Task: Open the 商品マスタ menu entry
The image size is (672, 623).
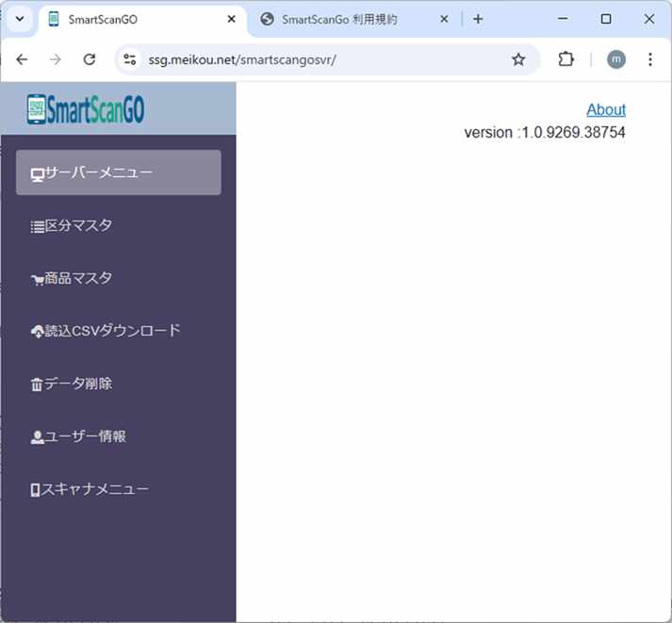Action: [119, 278]
